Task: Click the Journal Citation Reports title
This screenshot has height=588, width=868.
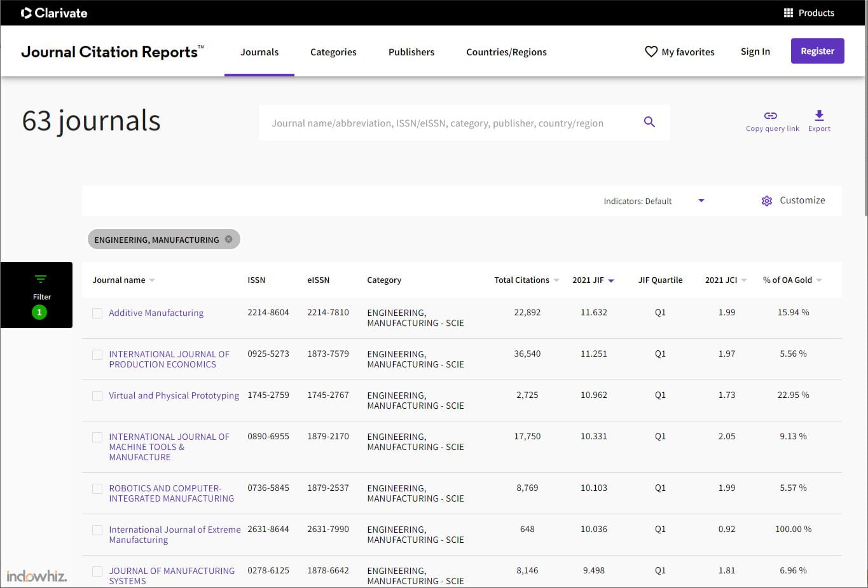Action: click(112, 51)
